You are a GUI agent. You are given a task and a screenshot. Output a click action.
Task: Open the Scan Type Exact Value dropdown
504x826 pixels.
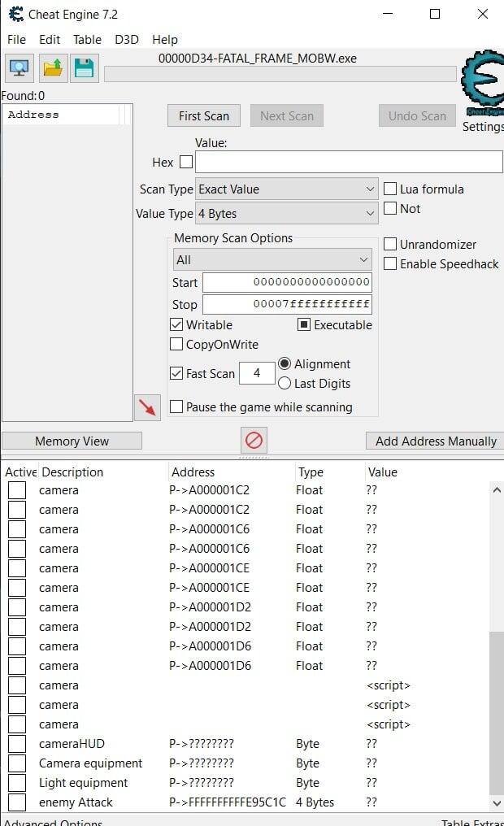286,189
